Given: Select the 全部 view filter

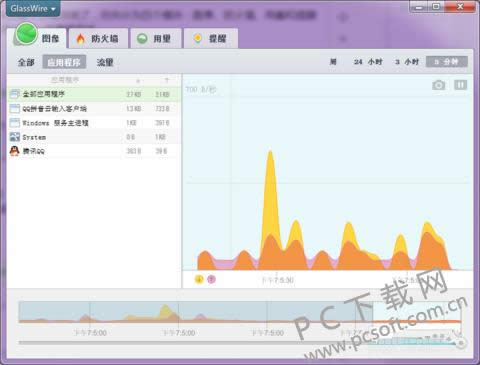Looking at the screenshot, I should (26, 62).
